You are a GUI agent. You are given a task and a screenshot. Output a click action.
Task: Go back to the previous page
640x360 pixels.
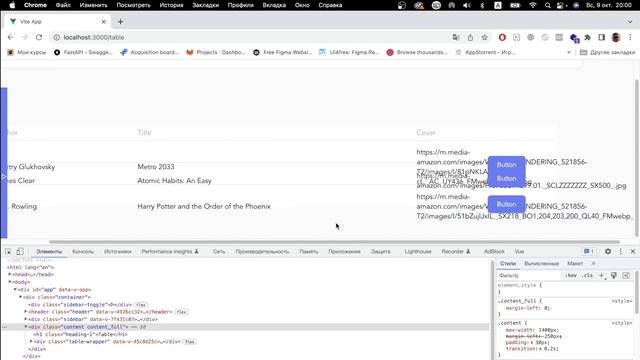(11, 37)
